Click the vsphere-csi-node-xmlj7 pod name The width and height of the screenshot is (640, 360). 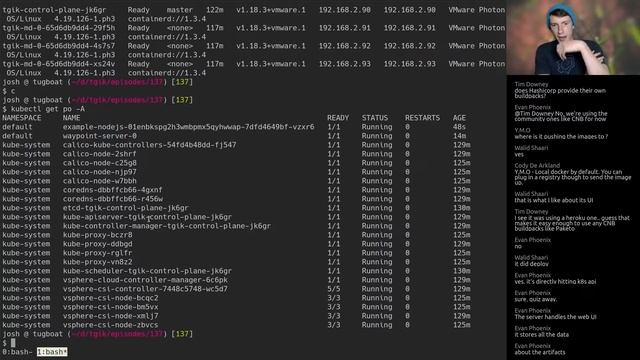point(110,316)
